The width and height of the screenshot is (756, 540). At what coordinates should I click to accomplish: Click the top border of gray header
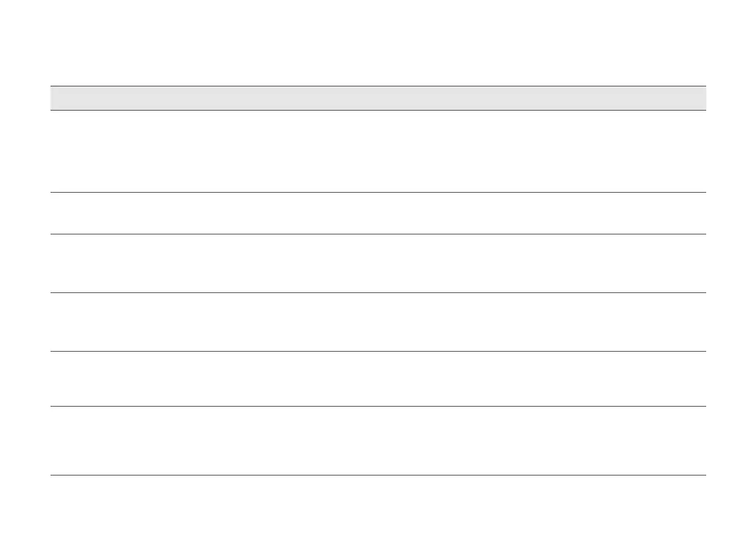click(378, 86)
